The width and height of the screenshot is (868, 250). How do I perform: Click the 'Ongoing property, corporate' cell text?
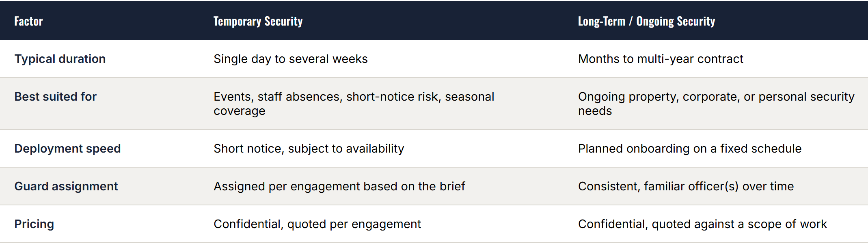pos(716,103)
